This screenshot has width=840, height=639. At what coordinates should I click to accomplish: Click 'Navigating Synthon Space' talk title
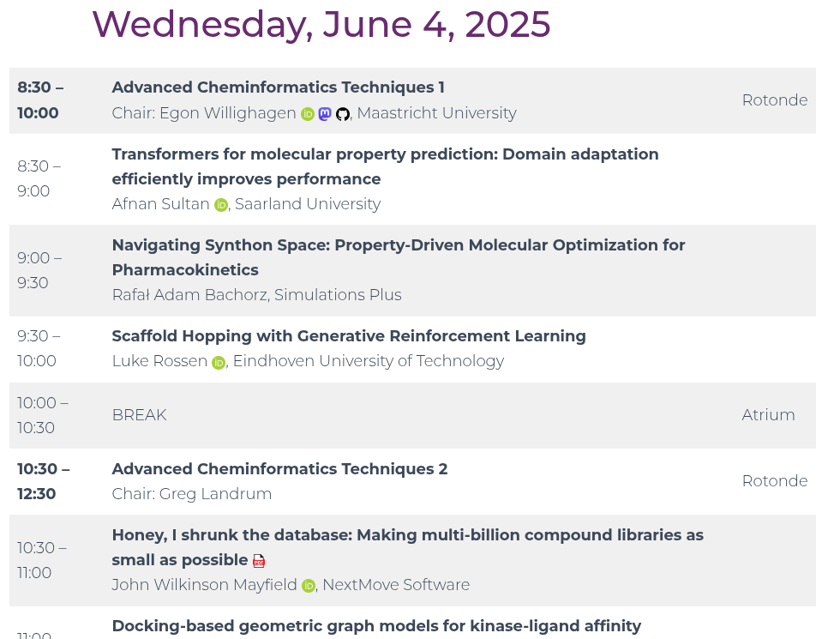(x=399, y=257)
